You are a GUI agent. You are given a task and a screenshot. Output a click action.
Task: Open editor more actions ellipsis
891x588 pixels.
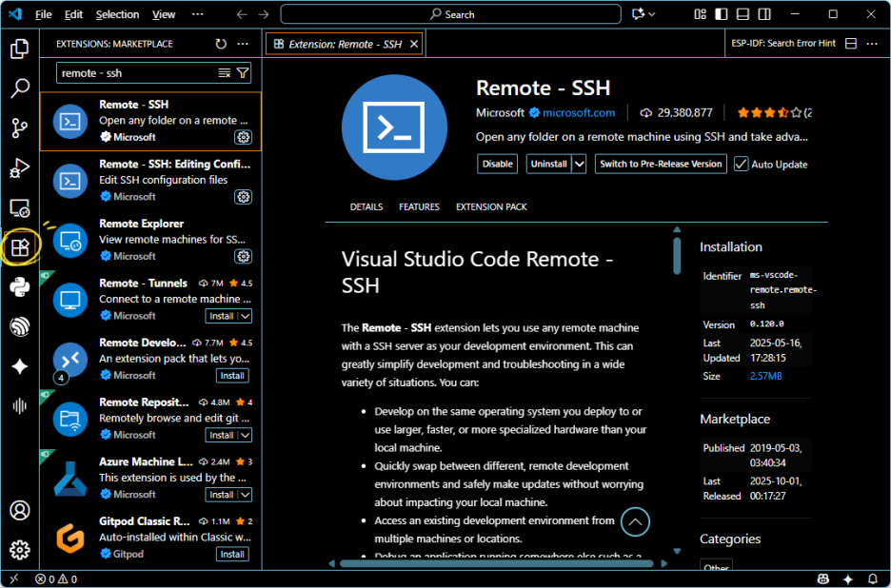point(872,44)
